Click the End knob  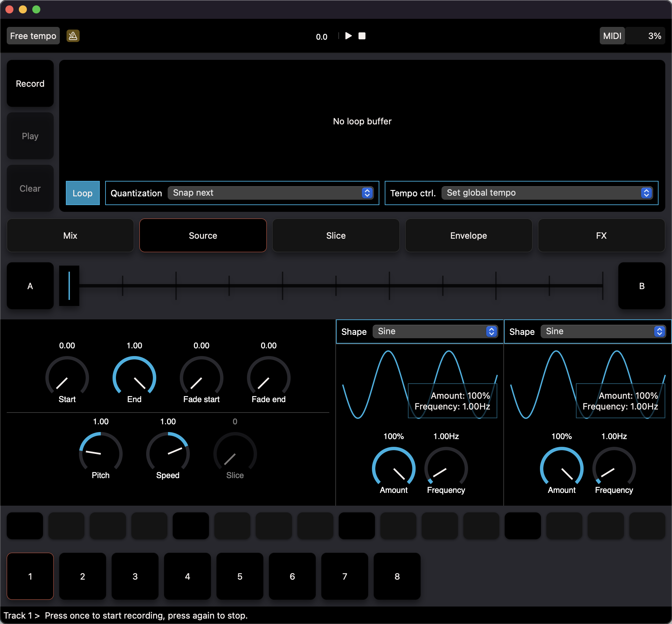[x=134, y=377]
